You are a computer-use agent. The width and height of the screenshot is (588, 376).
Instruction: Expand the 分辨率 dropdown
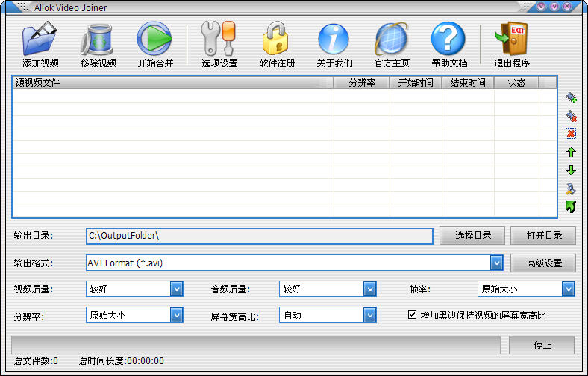pos(177,316)
